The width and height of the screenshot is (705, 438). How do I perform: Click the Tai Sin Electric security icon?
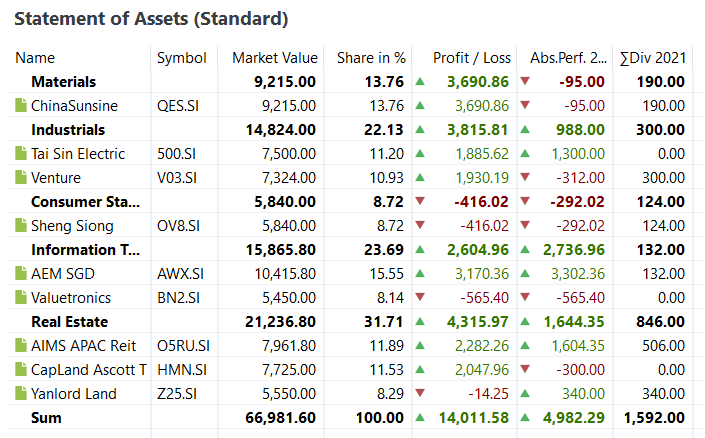[21, 154]
